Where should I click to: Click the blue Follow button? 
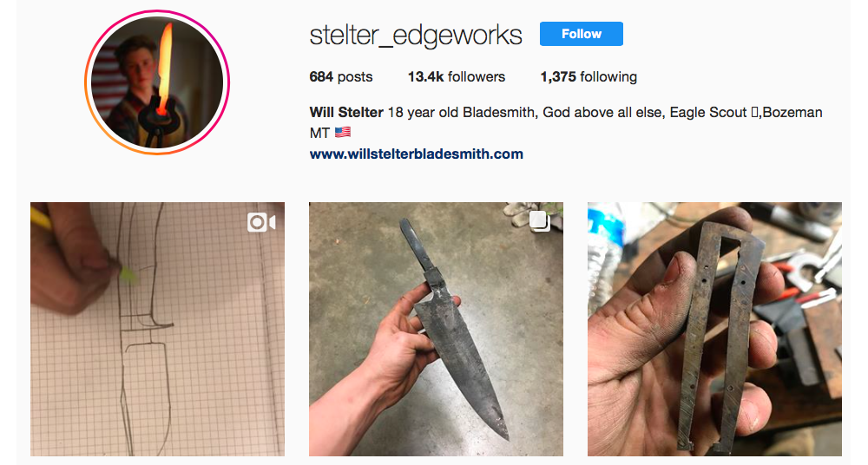(582, 34)
